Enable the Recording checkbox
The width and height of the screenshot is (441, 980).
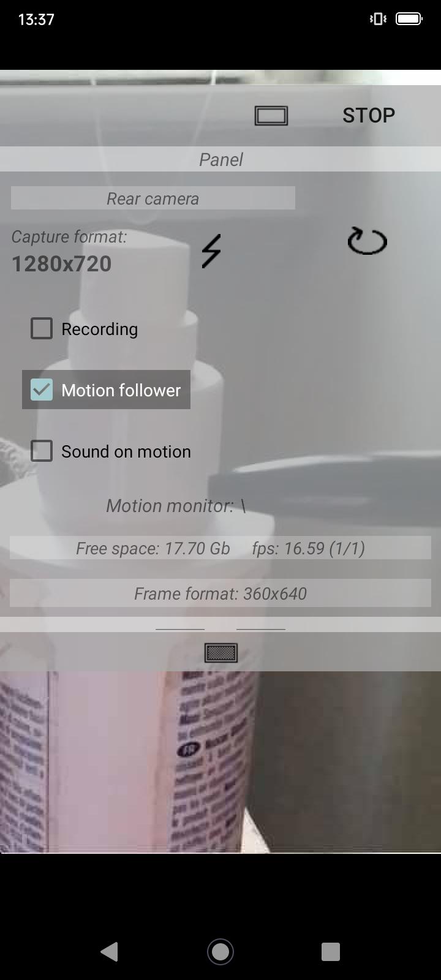click(x=42, y=329)
